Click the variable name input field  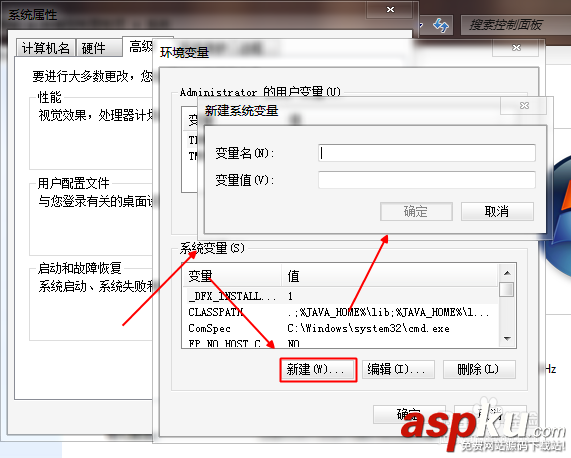(426, 153)
